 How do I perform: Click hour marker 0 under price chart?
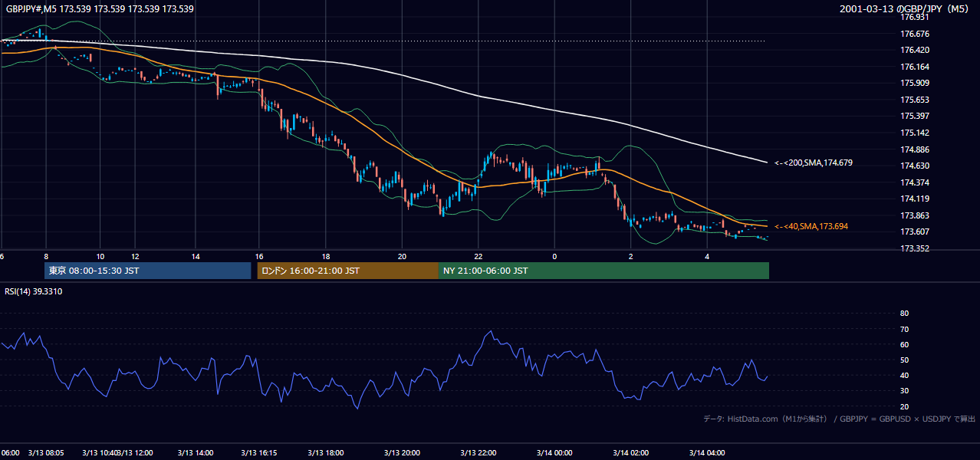[554, 256]
